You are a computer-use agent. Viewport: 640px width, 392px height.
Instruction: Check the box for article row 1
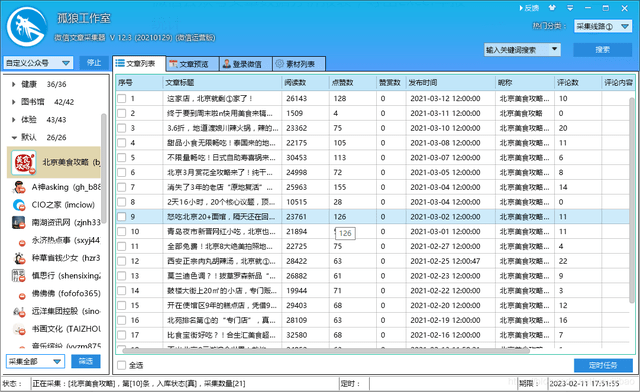coord(122,98)
